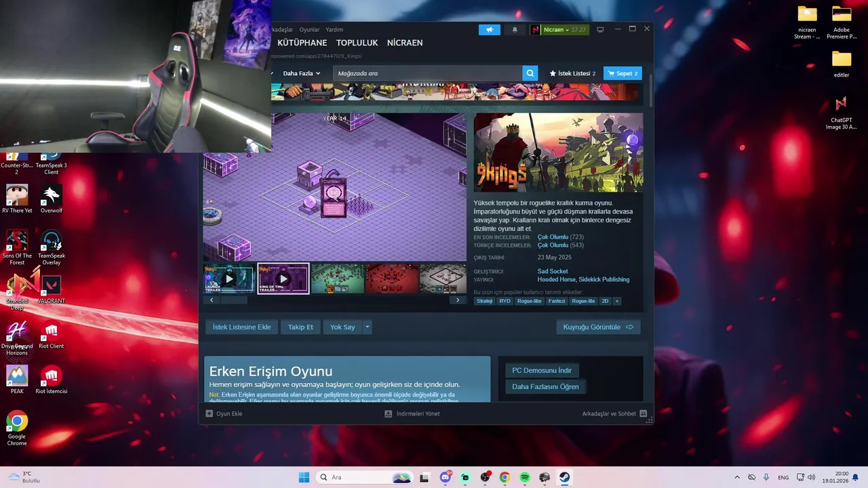The width and height of the screenshot is (868, 488).
Task: Open Arkadaşlar ve Sohbet panel
Action: (614, 413)
